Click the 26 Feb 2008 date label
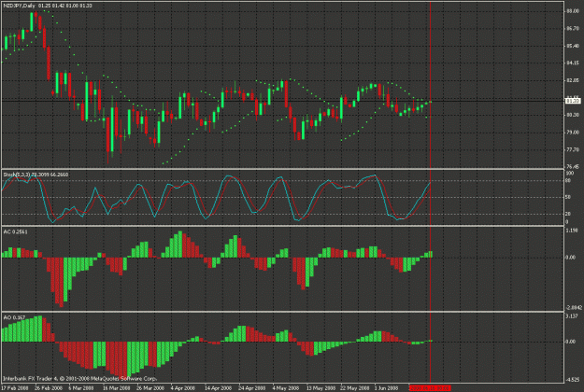584x392 pixels. click(x=49, y=388)
